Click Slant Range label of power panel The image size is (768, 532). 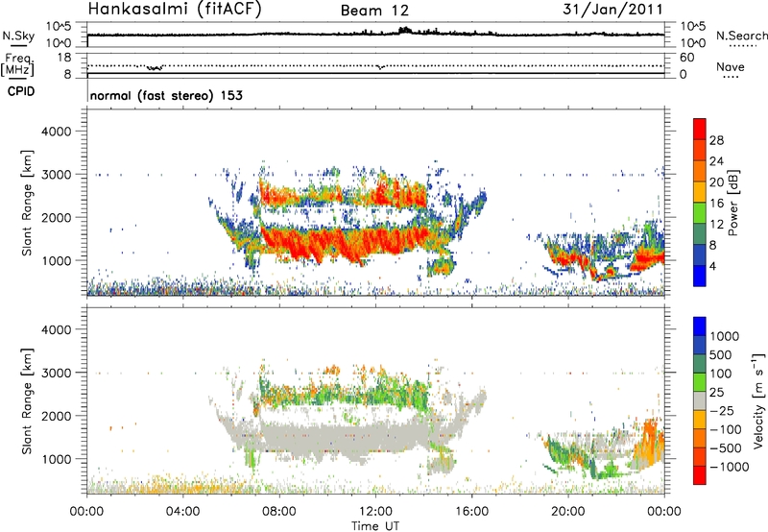(x=27, y=203)
